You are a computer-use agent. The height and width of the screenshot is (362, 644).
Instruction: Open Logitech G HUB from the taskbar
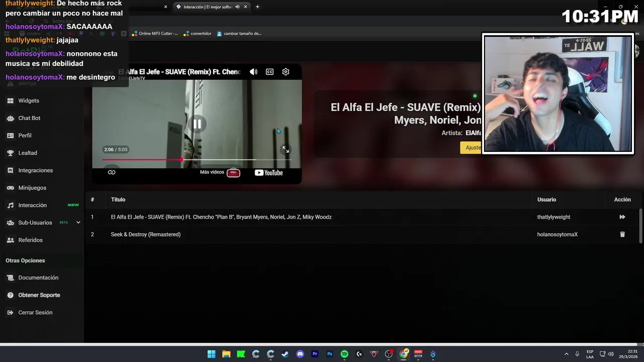click(x=359, y=354)
